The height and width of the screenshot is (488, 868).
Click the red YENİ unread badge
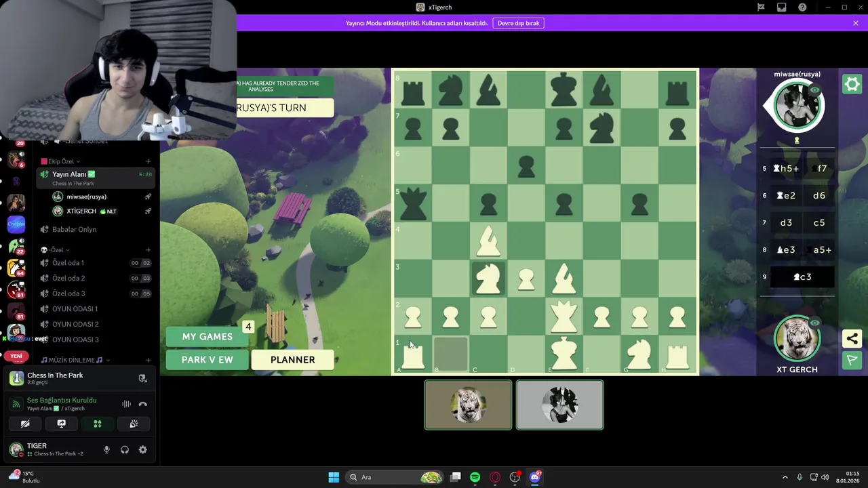click(x=16, y=356)
